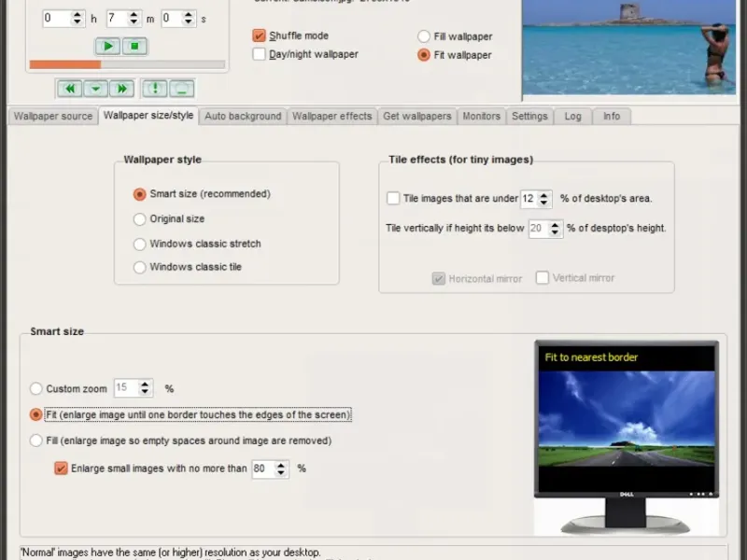The width and height of the screenshot is (747, 560).
Task: Open the green down-arrow wallpaper menu button
Action: pos(95,89)
